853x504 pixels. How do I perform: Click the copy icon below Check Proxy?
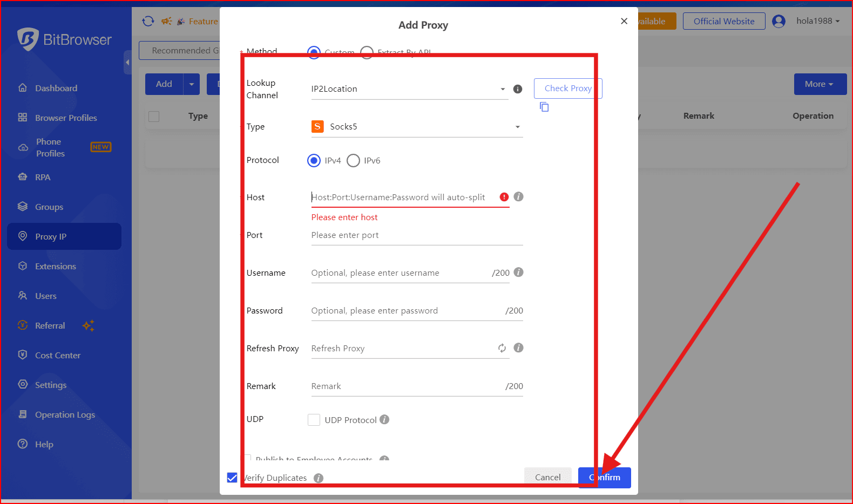[544, 107]
